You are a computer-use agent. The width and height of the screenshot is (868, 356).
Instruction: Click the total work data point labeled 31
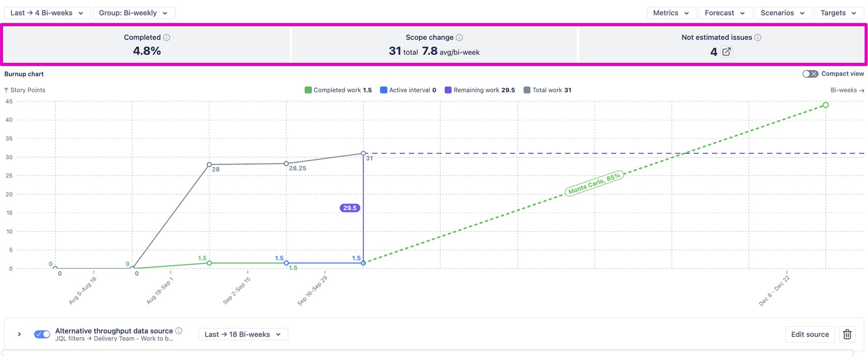click(363, 154)
